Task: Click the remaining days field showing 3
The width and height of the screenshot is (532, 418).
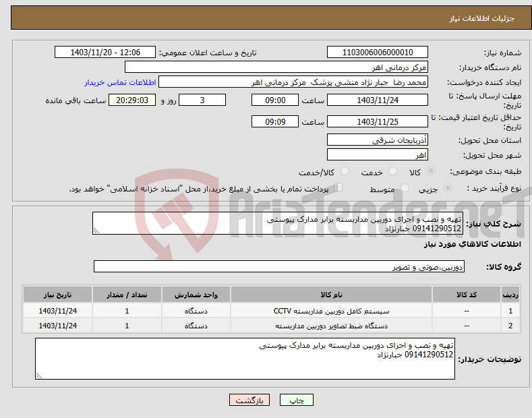Action: click(x=202, y=100)
